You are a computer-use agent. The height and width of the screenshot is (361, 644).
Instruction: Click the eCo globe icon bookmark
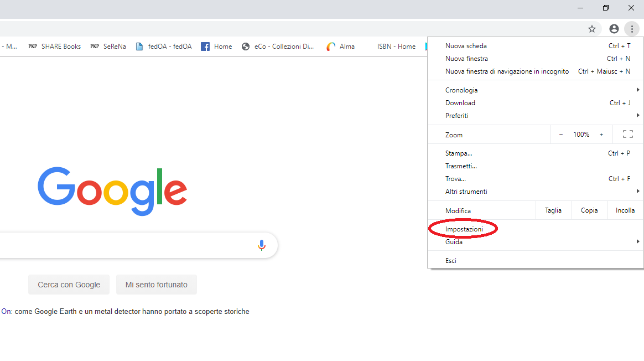246,47
